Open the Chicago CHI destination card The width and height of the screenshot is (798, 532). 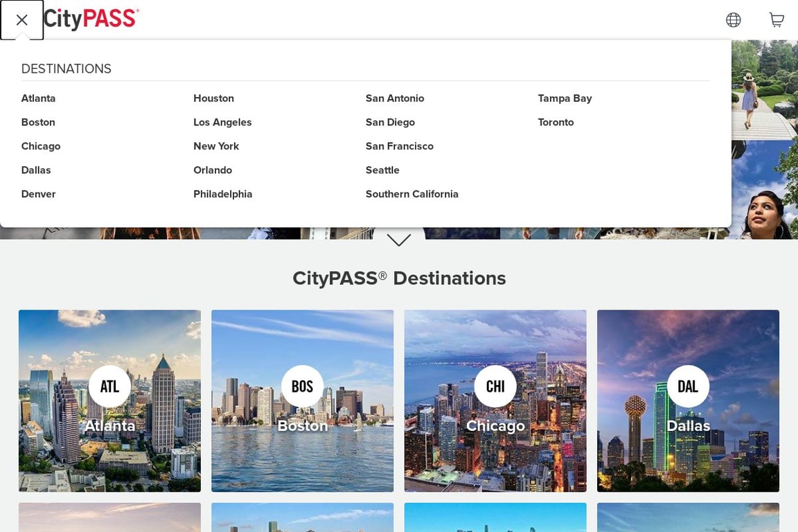[x=495, y=400]
